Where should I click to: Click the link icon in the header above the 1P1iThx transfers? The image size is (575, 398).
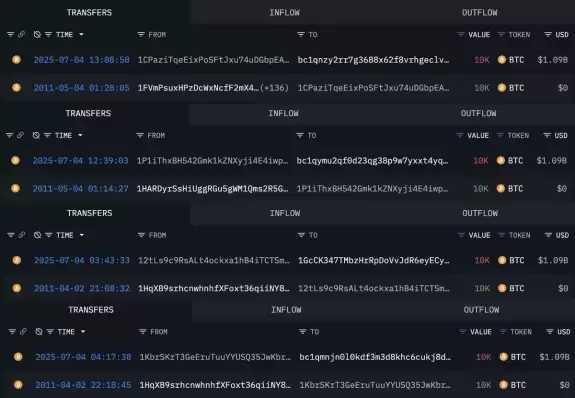pyautogui.click(x=20, y=135)
